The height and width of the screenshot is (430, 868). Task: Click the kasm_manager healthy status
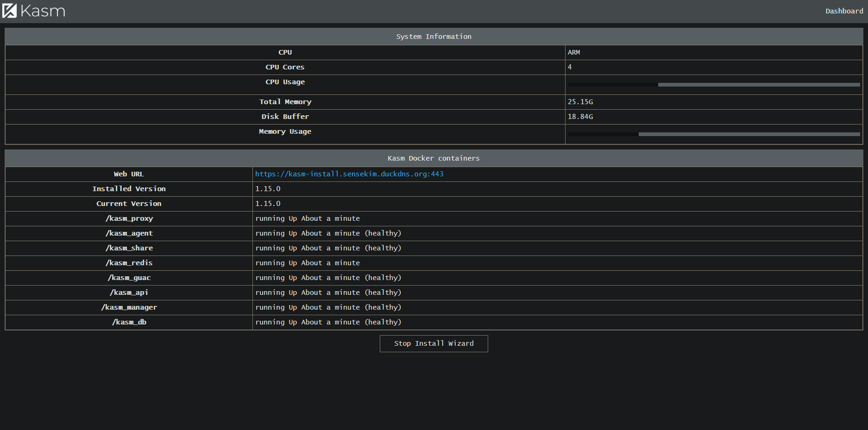click(328, 307)
